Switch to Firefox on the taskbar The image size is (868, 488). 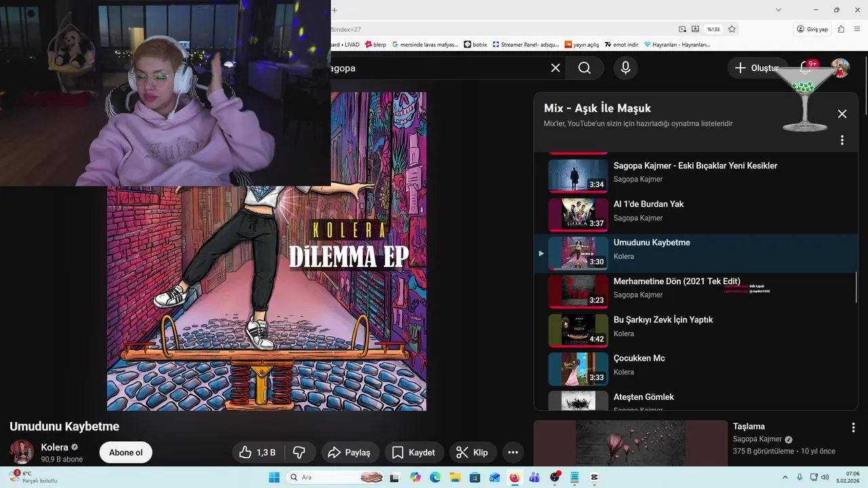point(514,477)
